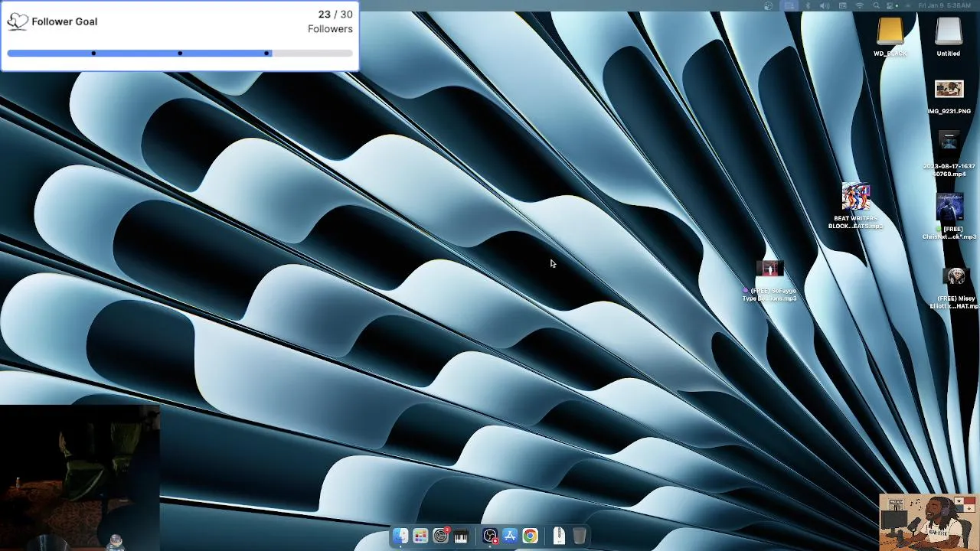Image resolution: width=980 pixels, height=551 pixels.
Task: Click the Follower Goal progress bar
Action: pyautogui.click(x=180, y=54)
